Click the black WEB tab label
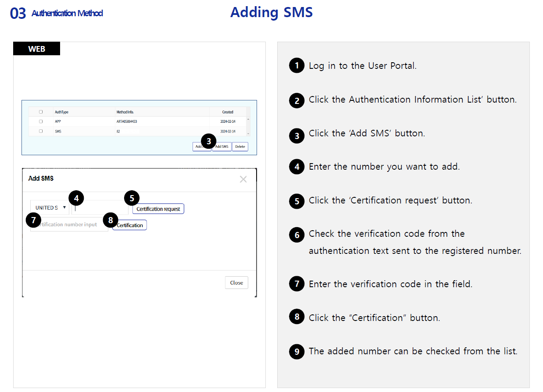The image size is (543, 392). (37, 49)
